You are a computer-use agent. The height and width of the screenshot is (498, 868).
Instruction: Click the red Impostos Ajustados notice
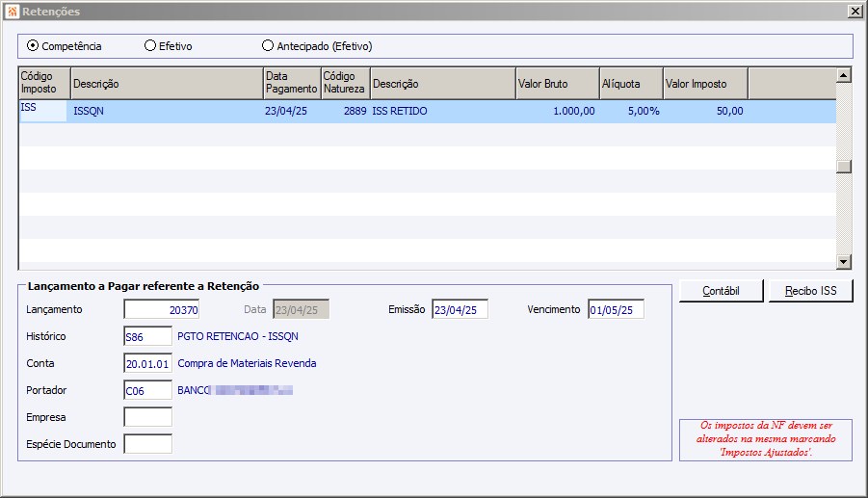point(766,439)
